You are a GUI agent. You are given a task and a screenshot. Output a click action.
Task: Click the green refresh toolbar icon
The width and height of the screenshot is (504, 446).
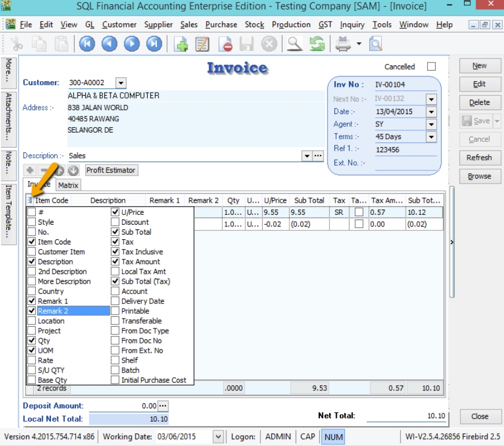pos(317,44)
